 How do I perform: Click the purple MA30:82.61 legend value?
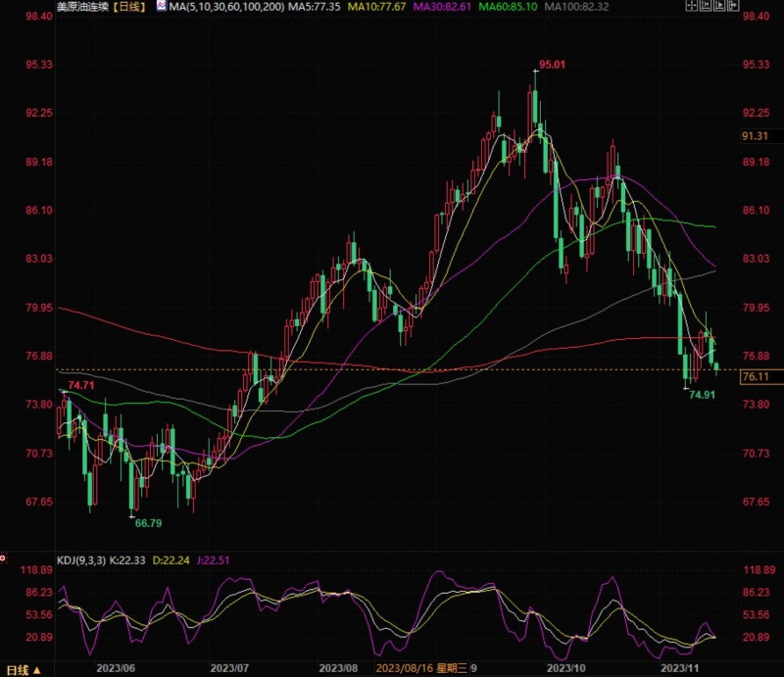(x=442, y=7)
